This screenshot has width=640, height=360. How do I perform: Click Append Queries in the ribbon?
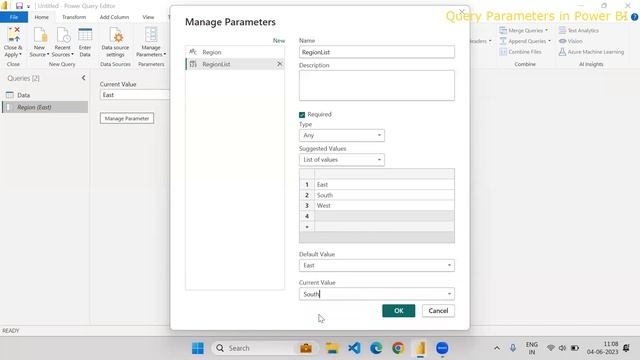pyautogui.click(x=525, y=41)
